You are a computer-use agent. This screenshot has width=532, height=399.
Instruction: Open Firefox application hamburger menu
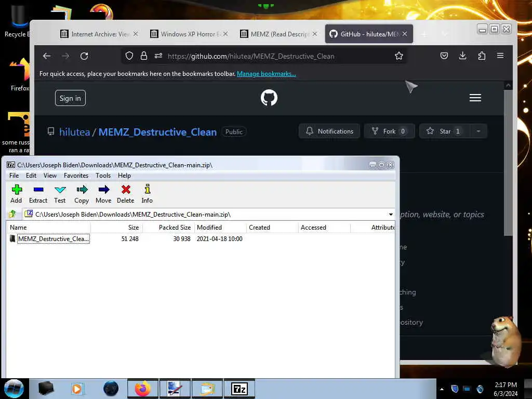(500, 56)
